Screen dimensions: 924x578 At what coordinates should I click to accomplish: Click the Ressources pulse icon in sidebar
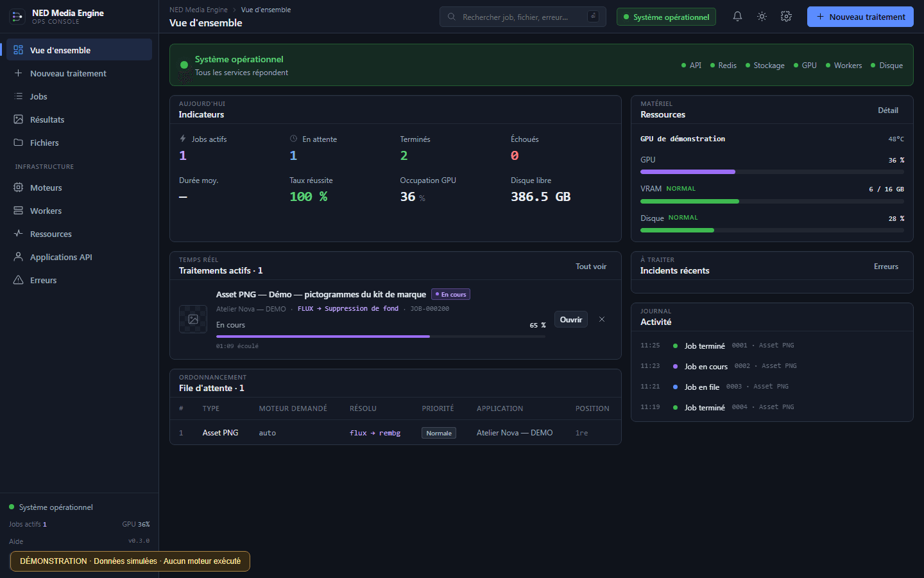pos(19,234)
